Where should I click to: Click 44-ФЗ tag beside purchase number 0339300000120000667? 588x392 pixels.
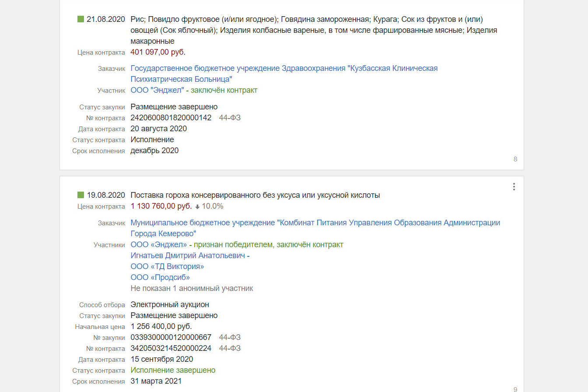point(230,337)
